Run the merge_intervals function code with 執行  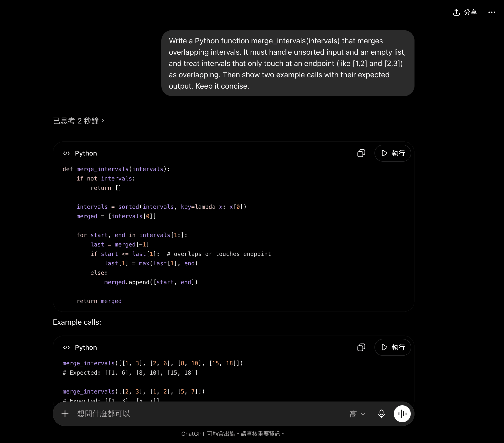(x=393, y=153)
